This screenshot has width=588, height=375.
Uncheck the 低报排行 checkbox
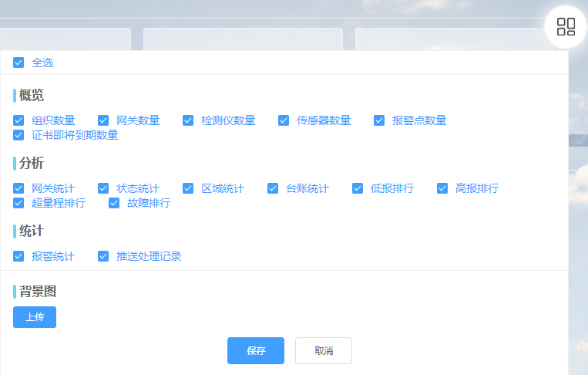point(358,188)
